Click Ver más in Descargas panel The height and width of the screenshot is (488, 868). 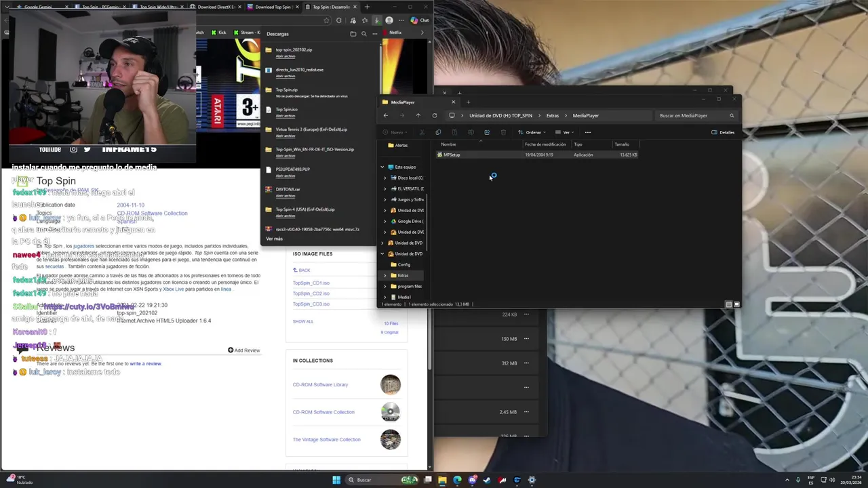274,239
